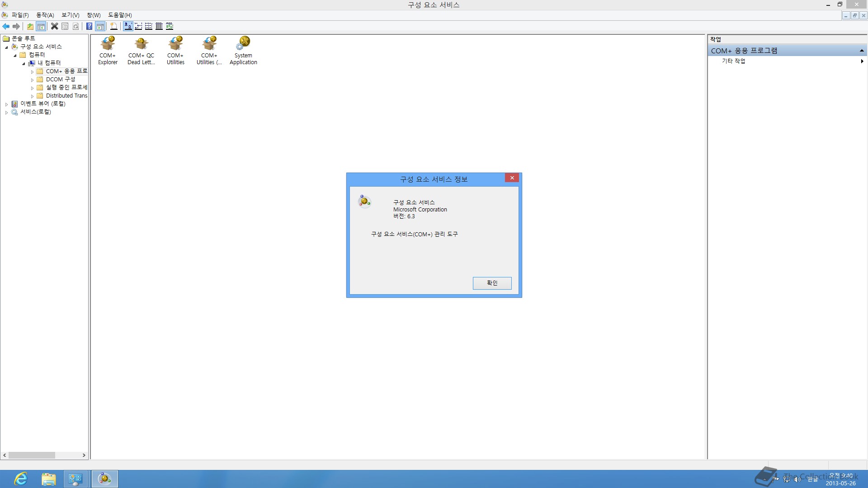Click the system tray clock showing 2013-05-26
The width and height of the screenshot is (868, 488).
(x=840, y=479)
